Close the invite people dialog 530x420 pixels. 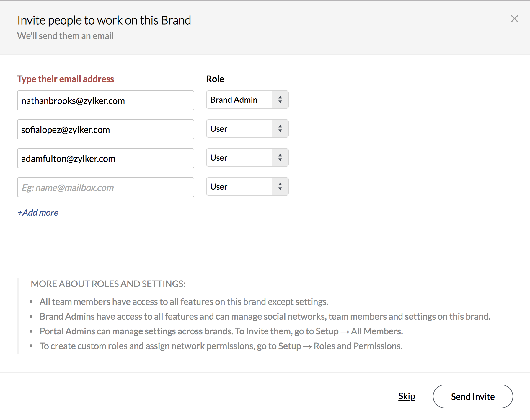coord(514,19)
